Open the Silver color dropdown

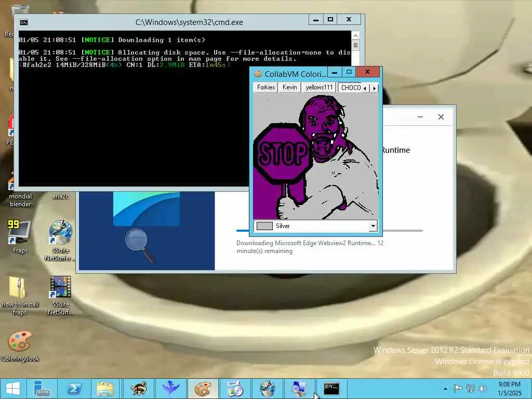373,226
